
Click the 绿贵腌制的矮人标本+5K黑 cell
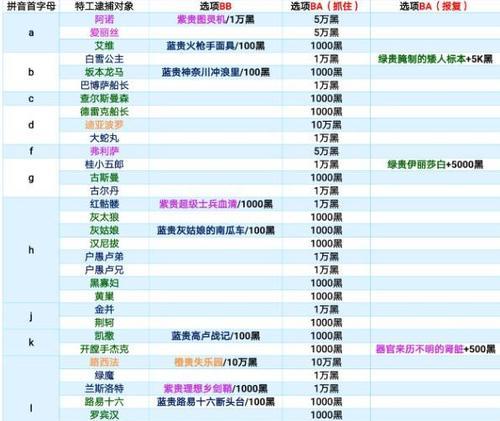pos(435,59)
